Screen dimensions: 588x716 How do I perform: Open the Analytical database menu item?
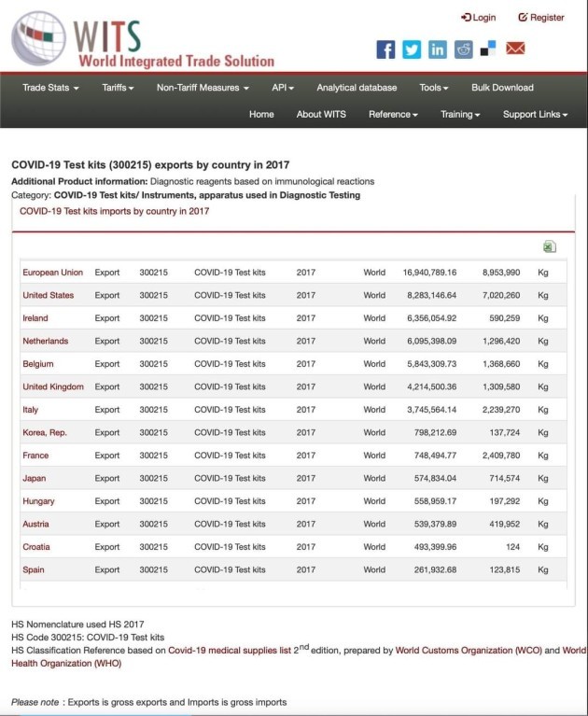pyautogui.click(x=357, y=88)
